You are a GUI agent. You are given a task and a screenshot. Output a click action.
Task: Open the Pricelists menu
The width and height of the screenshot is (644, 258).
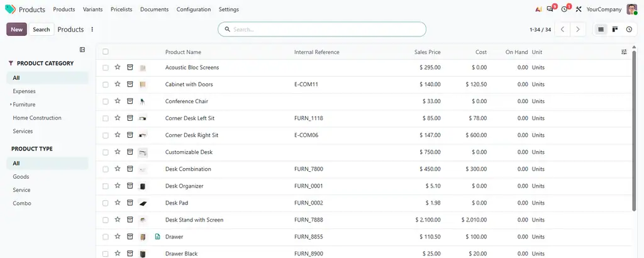[121, 9]
